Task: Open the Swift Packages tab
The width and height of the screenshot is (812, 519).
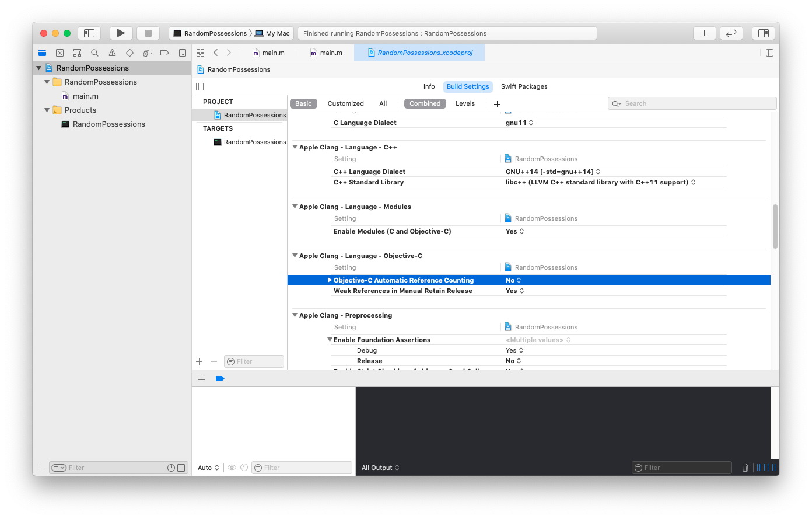Action: [x=524, y=86]
